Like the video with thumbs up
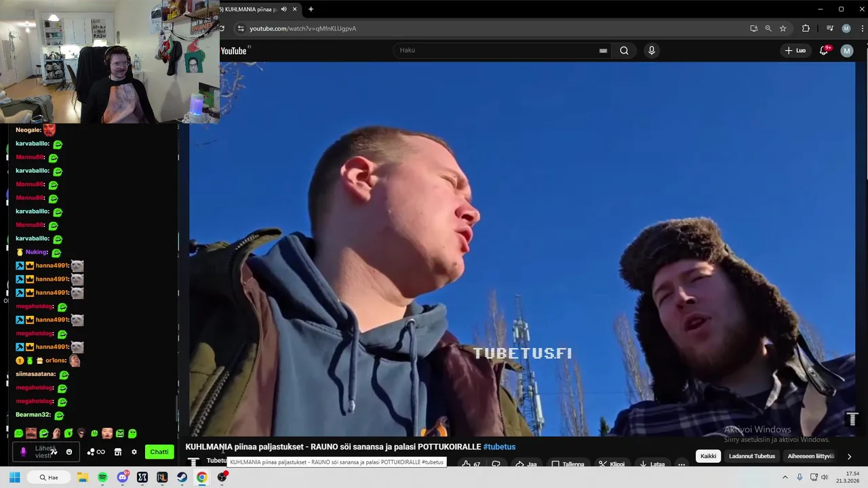Screen dimensions: 868x488 (471, 464)
